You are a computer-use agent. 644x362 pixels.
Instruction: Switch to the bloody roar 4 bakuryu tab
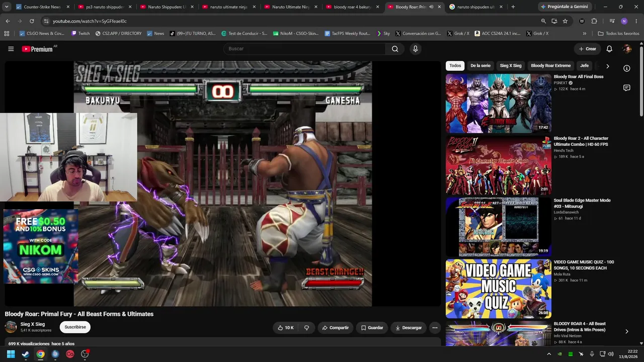pyautogui.click(x=352, y=7)
